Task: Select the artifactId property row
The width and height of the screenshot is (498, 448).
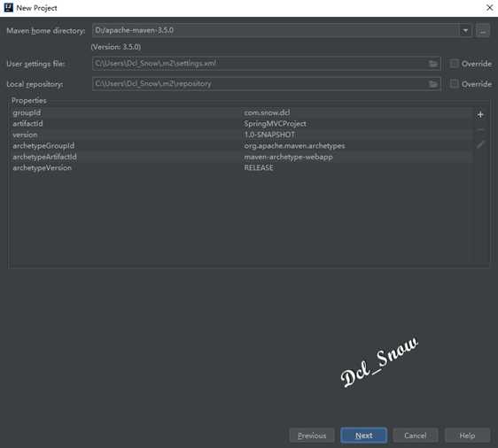Action: click(242, 124)
